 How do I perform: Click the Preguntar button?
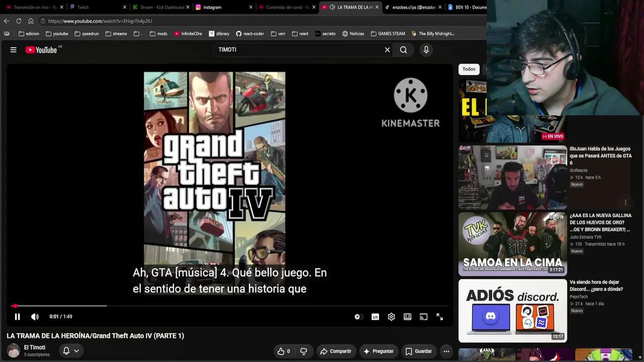point(378,351)
